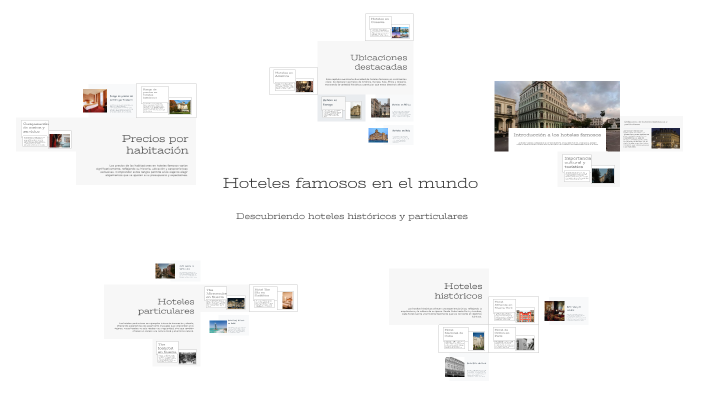Open 'The Adrenalin' subtopic with night skyline
This screenshot has height=396, width=704.
click(x=225, y=298)
